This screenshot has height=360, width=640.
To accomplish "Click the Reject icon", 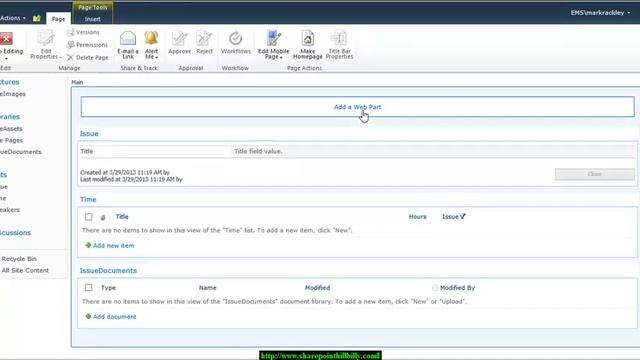I will tap(204, 38).
